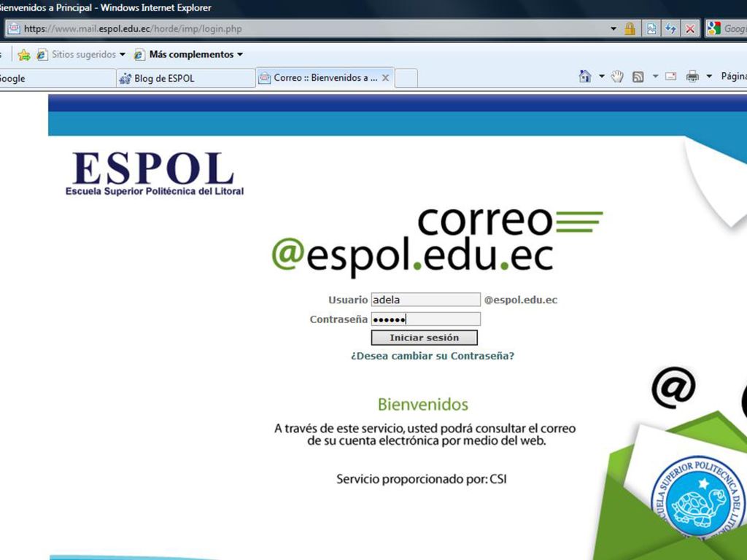Click the page icon left of the URL
747x560 pixels.
pyautogui.click(x=14, y=28)
